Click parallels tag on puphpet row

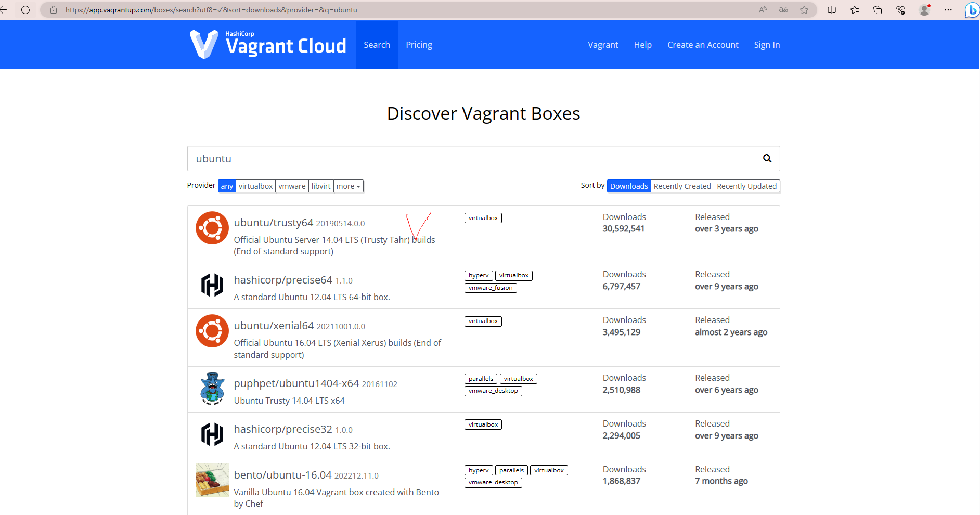point(481,379)
